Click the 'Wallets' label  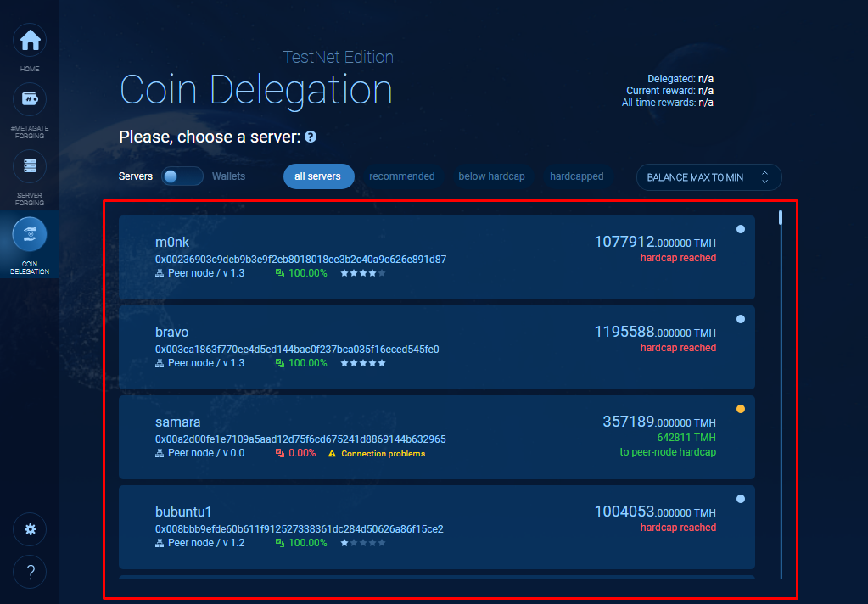click(x=228, y=176)
